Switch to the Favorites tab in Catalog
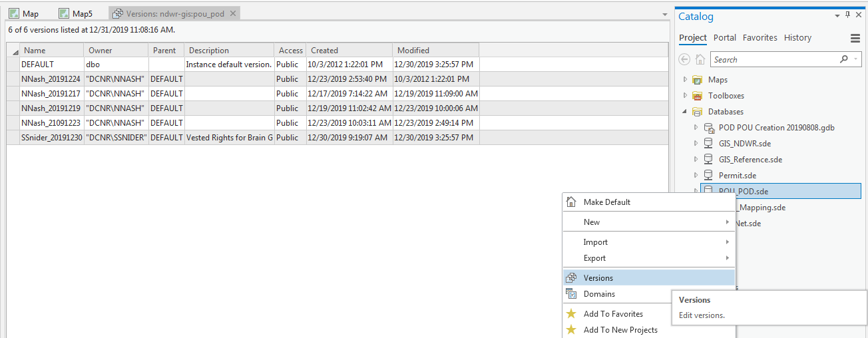Screen dimensions: 868x338 click(760, 38)
